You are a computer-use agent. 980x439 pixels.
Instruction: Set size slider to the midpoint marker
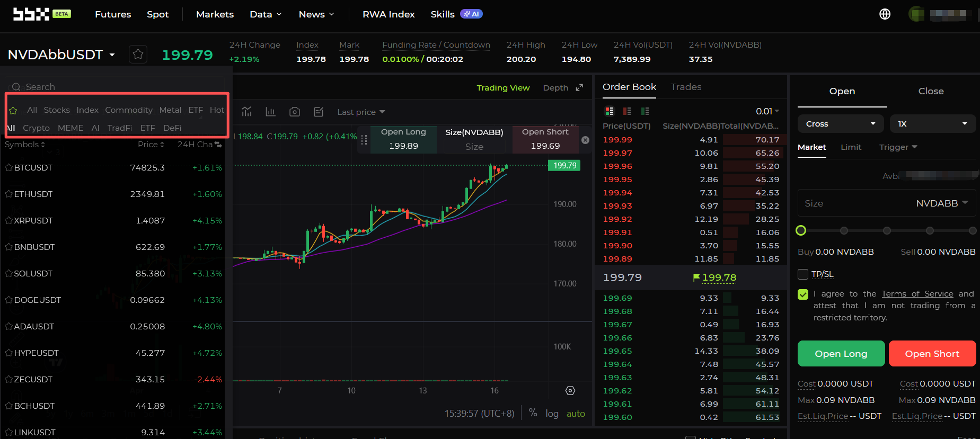(887, 230)
